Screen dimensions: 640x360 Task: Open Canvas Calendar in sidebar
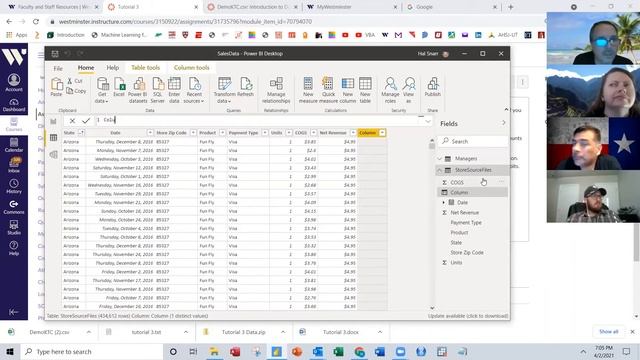[x=14, y=145]
